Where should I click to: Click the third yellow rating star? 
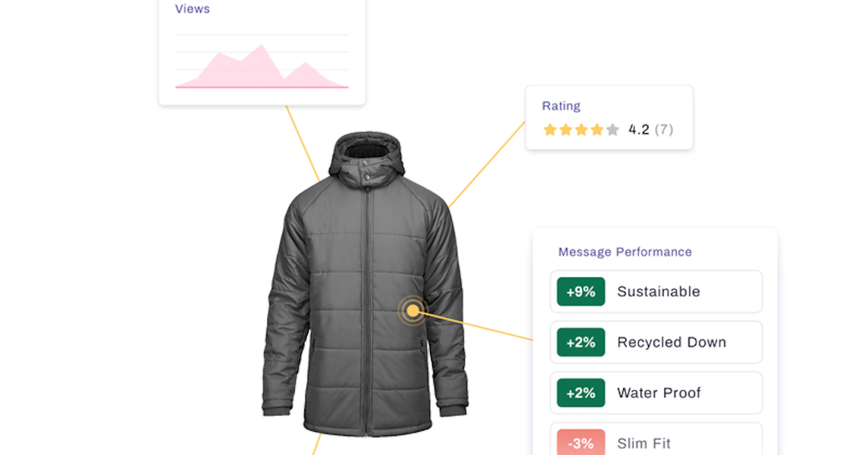click(x=581, y=130)
